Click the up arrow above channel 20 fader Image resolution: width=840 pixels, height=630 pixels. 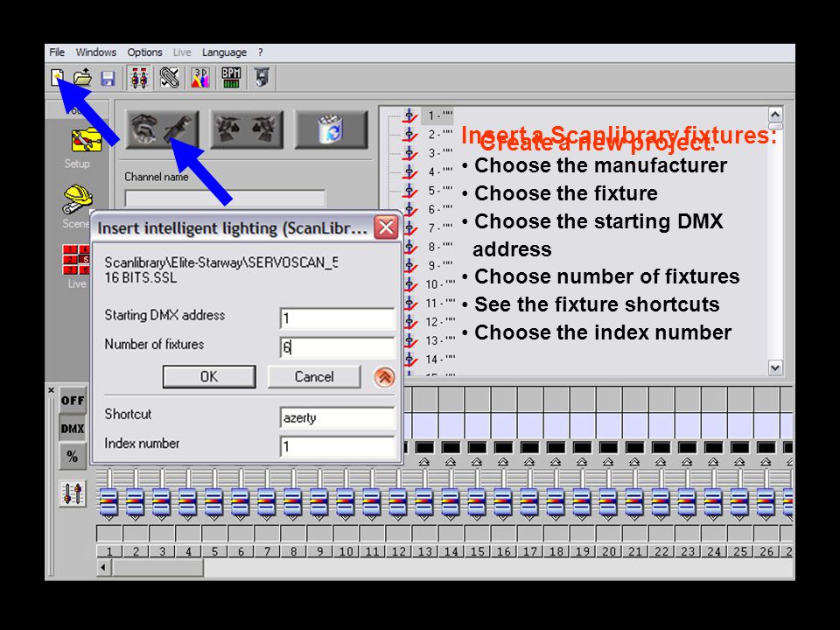coord(608,461)
